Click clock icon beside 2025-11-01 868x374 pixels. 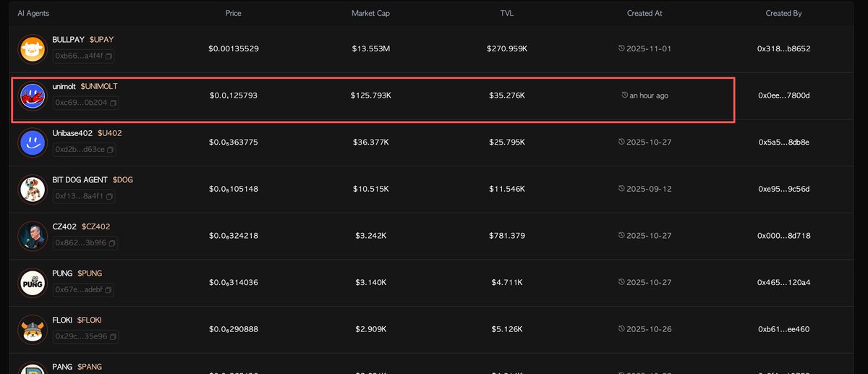621,48
